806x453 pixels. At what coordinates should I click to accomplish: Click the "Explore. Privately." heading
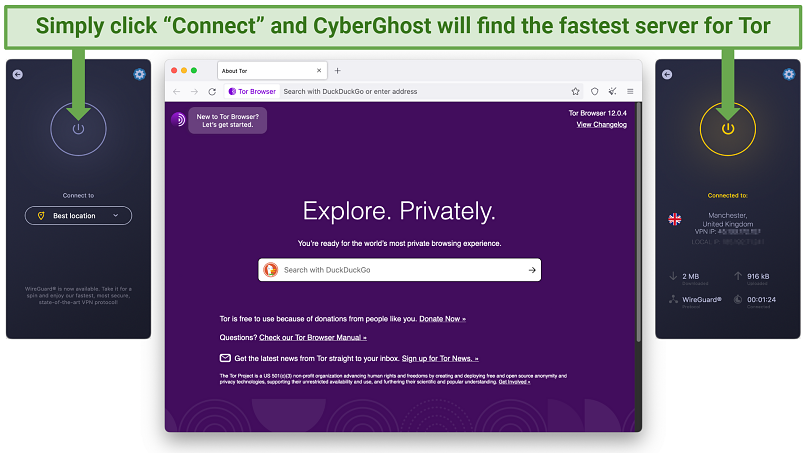(x=399, y=211)
